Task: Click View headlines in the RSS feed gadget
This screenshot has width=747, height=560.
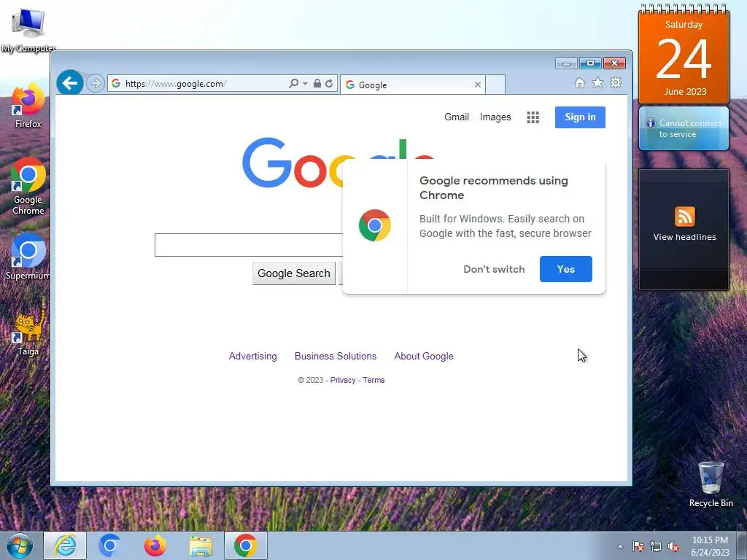Action: point(684,237)
